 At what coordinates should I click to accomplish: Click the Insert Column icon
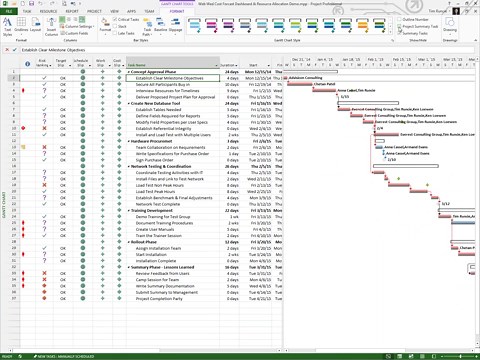click(x=51, y=27)
